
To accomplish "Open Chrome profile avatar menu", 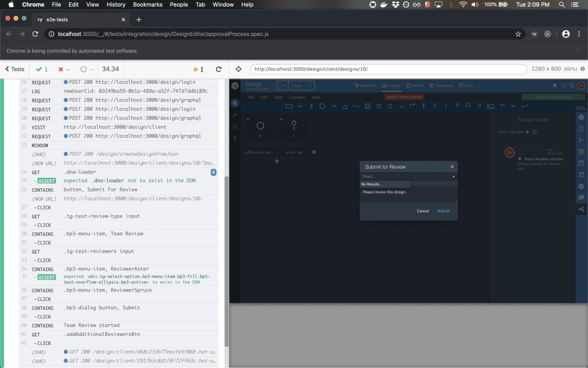I will [x=566, y=34].
